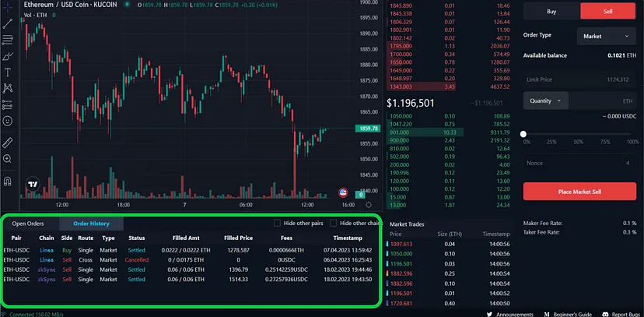Open the Order History tab
This screenshot has height=317, width=644.
point(91,224)
